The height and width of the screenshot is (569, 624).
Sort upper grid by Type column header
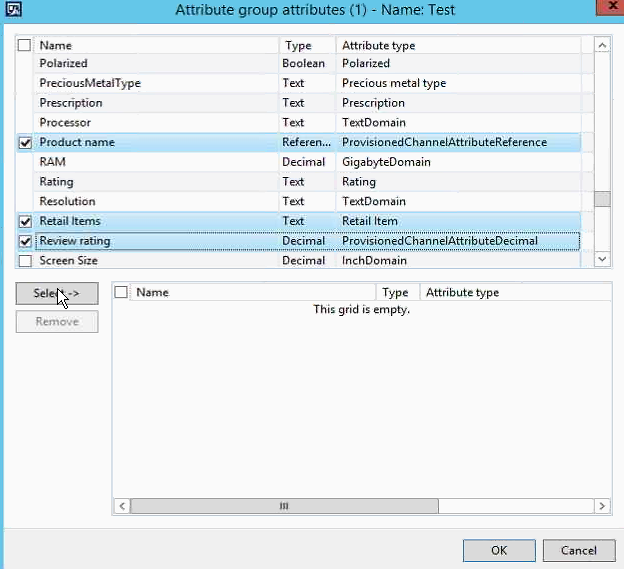click(x=307, y=45)
